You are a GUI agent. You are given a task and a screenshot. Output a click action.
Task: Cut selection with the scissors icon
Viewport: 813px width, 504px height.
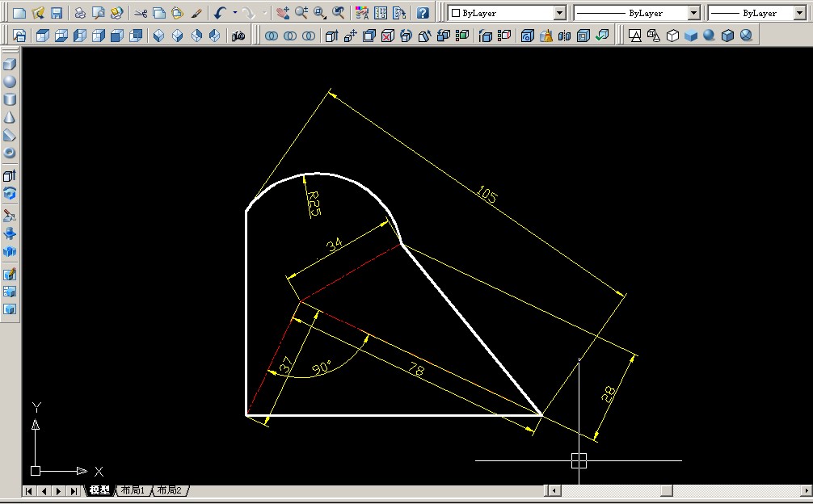[141, 13]
